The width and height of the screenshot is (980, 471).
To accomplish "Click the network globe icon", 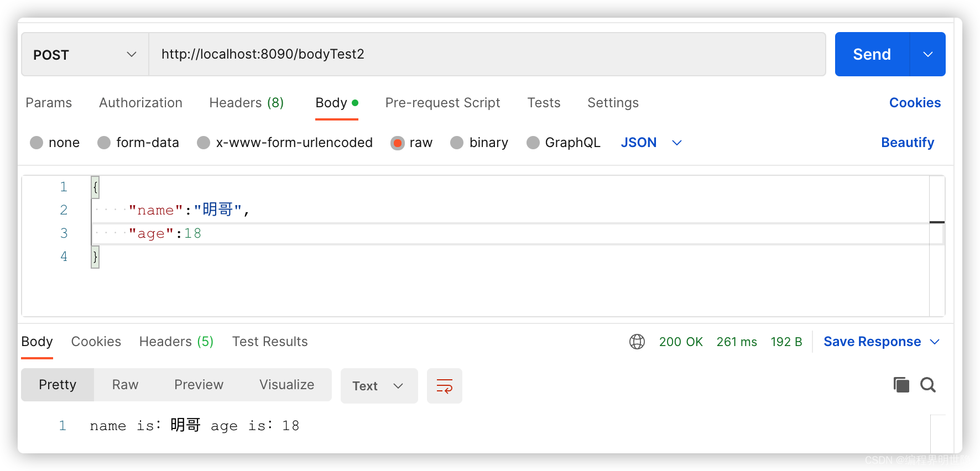I will [x=637, y=342].
